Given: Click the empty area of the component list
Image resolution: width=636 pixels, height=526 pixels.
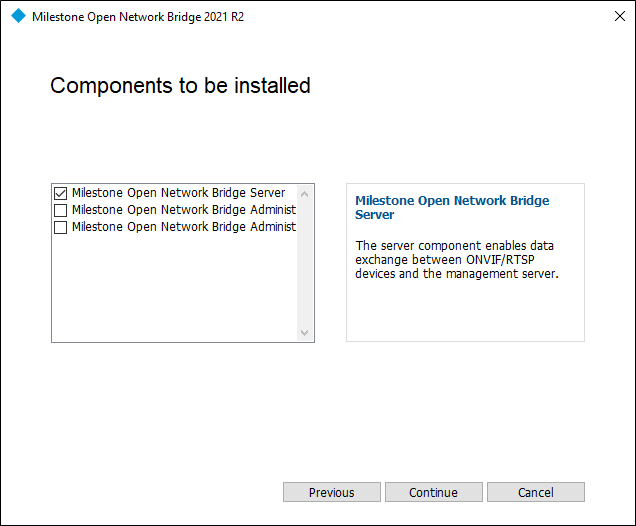Looking at the screenshot, I should 175,290.
